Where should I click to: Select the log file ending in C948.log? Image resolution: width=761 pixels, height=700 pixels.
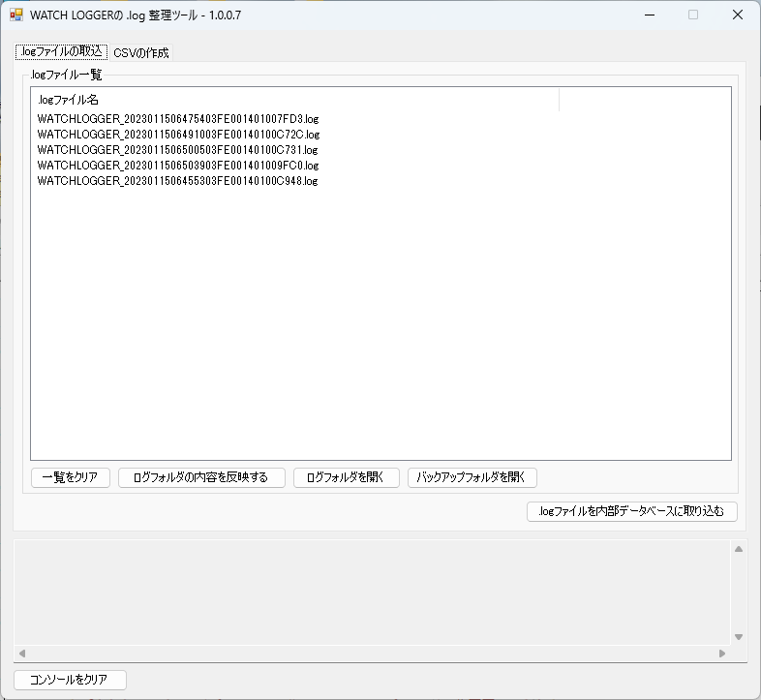point(177,181)
